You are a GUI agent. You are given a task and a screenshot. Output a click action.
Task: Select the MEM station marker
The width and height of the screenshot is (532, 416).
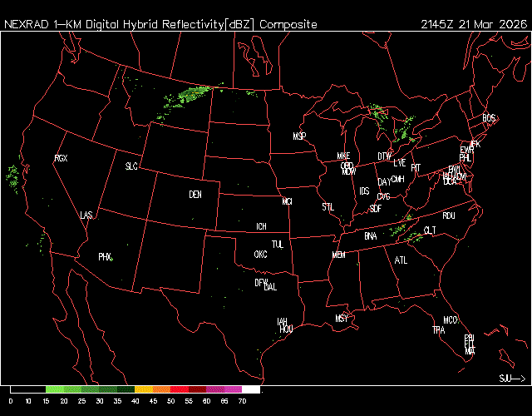(338, 255)
